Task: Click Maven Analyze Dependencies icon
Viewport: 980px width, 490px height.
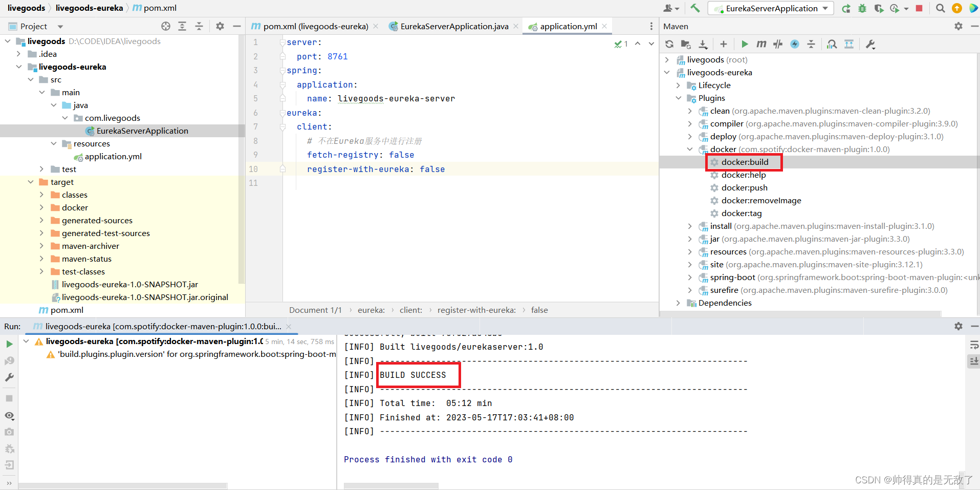Action: [x=832, y=44]
